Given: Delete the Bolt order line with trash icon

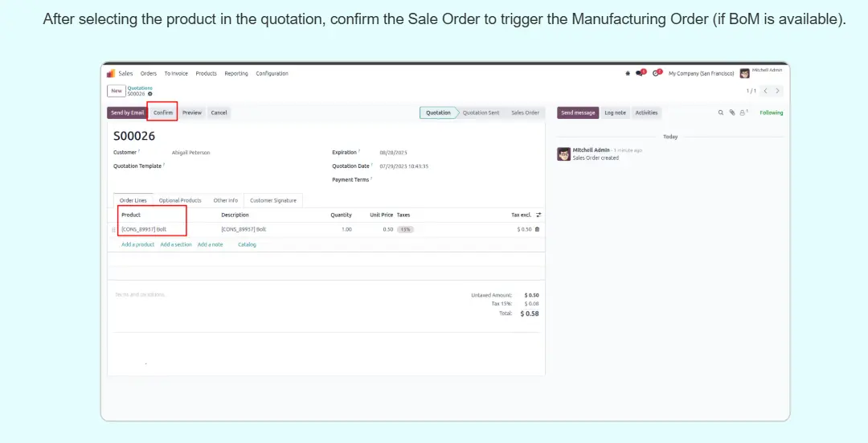Looking at the screenshot, I should tap(538, 229).
